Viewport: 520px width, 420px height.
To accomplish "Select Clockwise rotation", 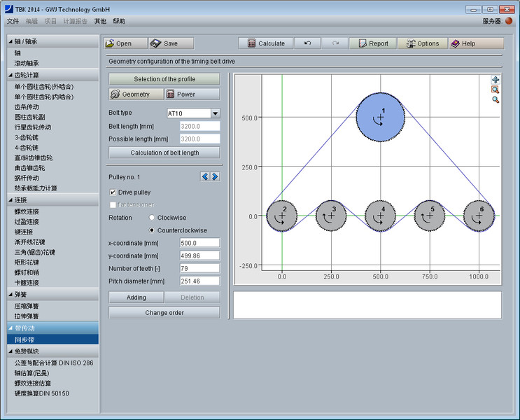I will point(153,218).
